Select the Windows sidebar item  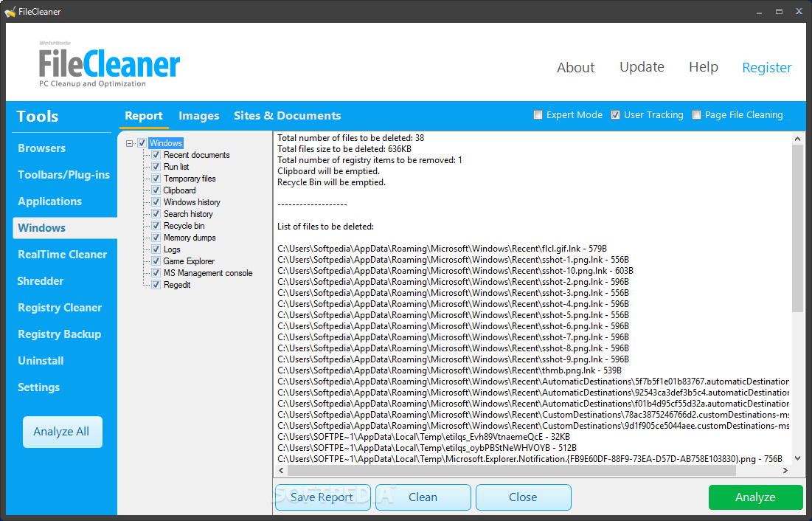[x=65, y=228]
